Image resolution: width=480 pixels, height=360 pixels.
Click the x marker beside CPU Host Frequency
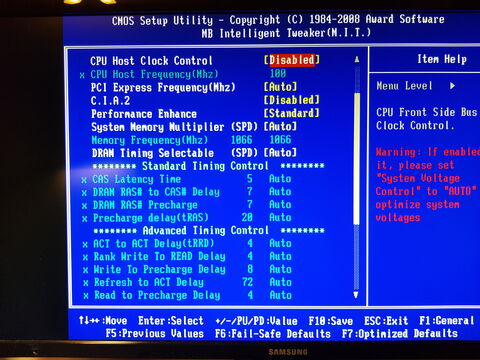[x=82, y=75]
